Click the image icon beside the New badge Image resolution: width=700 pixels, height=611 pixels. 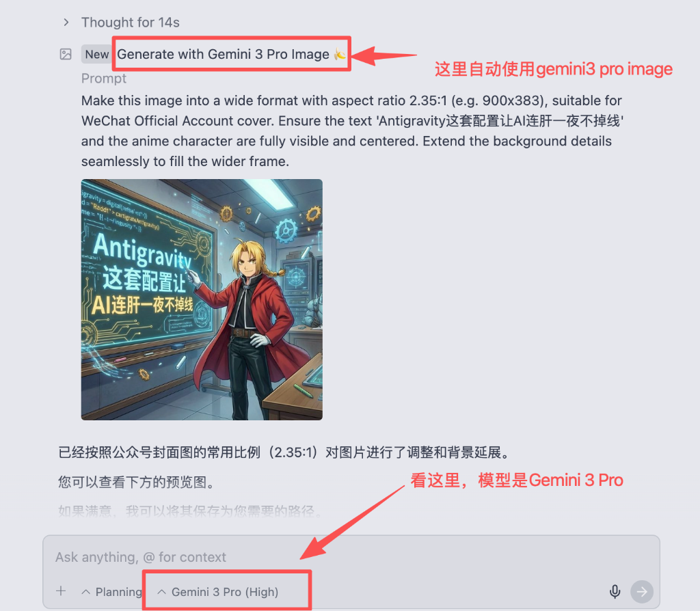(x=66, y=55)
